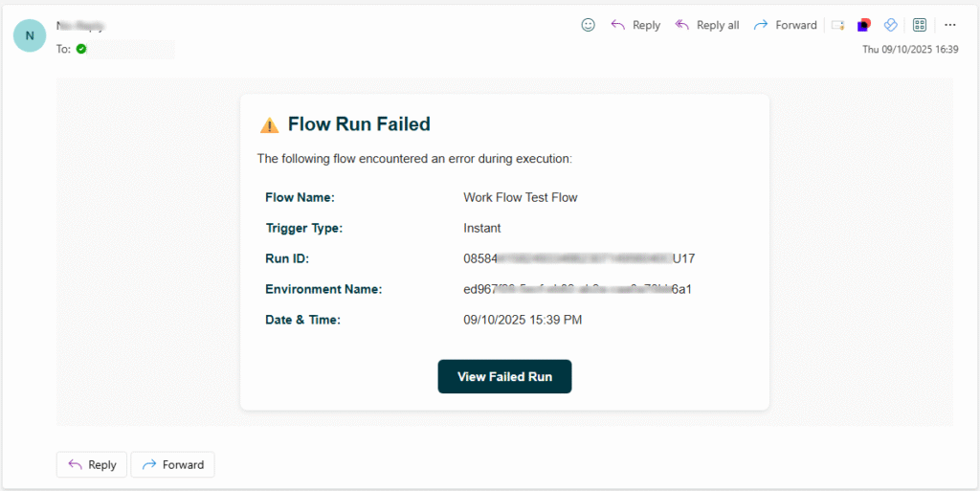This screenshot has height=491, width=980.
Task: Click the green presence indicator beside To:
Action: 81,49
